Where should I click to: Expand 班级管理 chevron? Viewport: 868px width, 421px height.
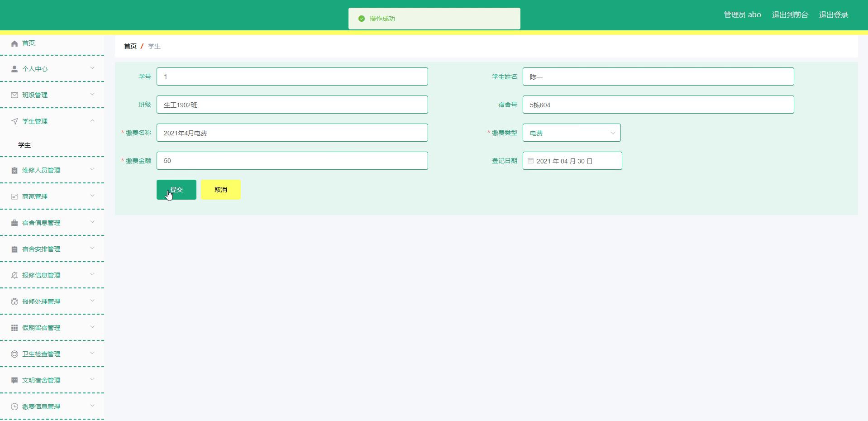click(x=92, y=94)
